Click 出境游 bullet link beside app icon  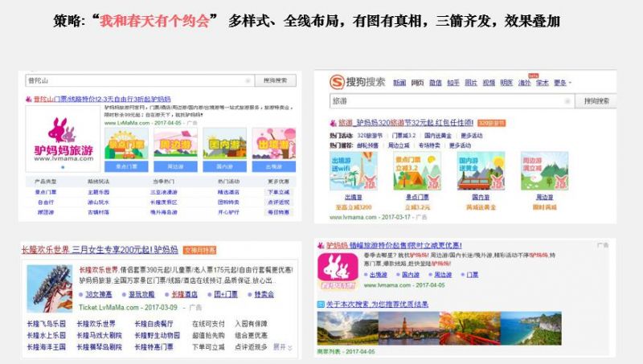coord(378,275)
